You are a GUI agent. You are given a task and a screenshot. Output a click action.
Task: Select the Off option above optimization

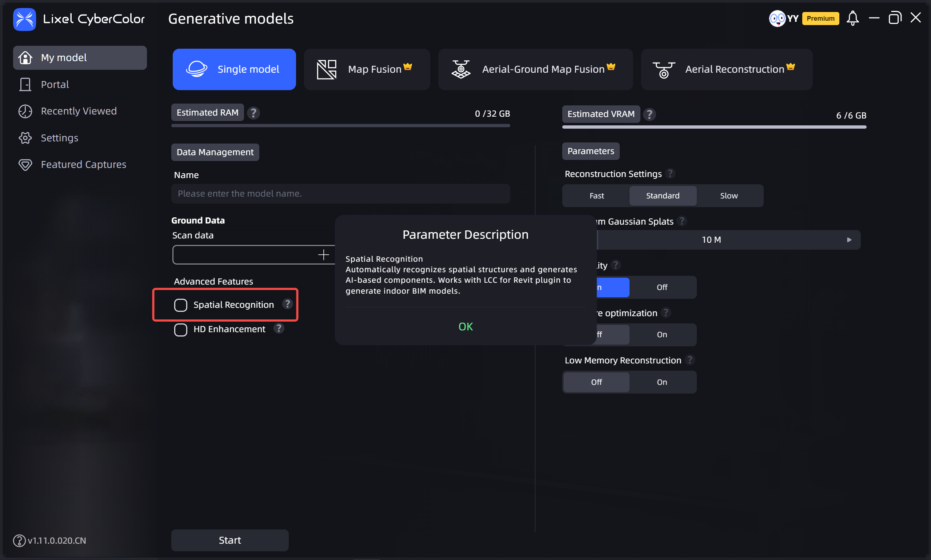click(x=662, y=287)
